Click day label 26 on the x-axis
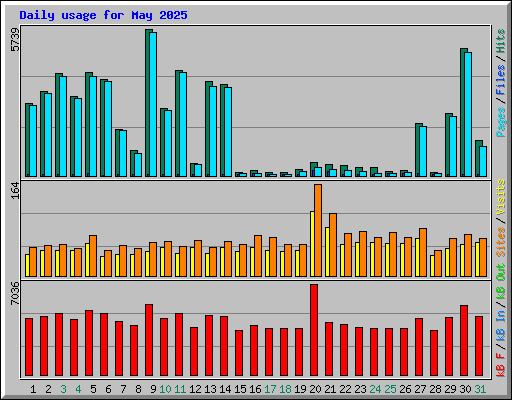Image resolution: width=512 pixels, height=400 pixels. click(405, 389)
